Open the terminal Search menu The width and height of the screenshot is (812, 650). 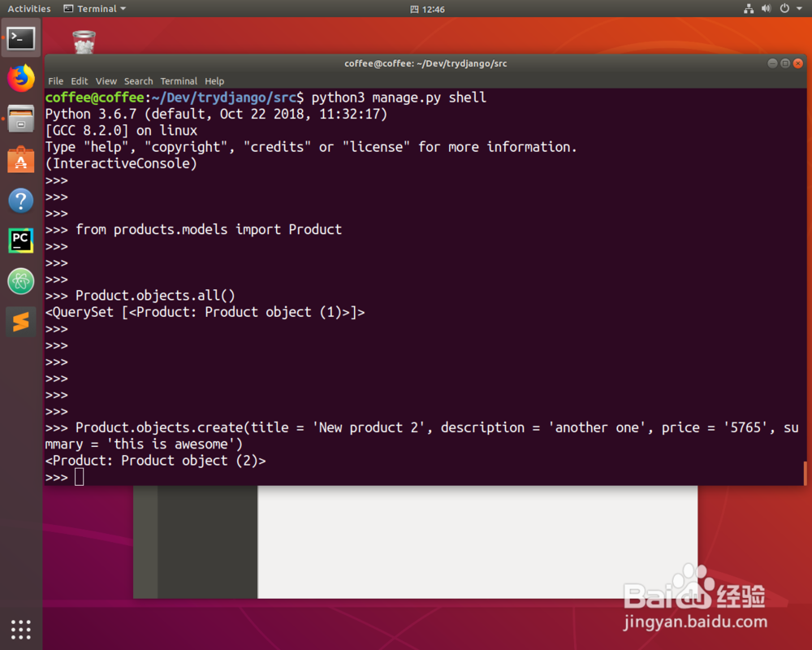coord(138,81)
